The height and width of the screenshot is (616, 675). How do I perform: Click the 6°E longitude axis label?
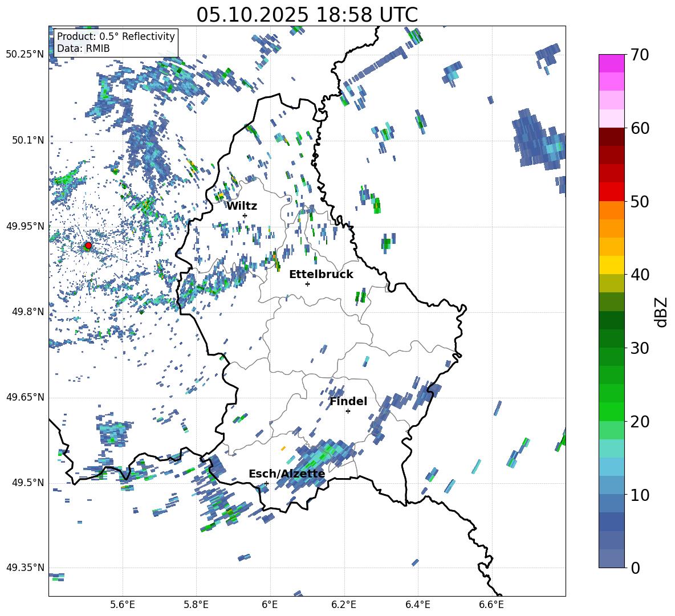pyautogui.click(x=270, y=605)
